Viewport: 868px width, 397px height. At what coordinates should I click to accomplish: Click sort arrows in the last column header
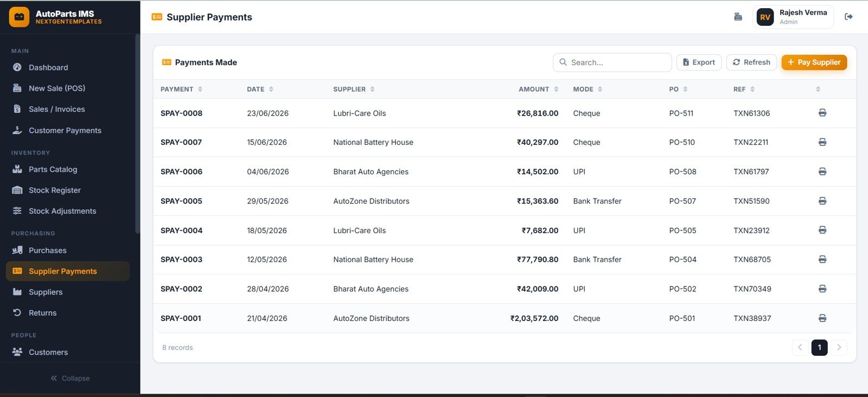click(818, 89)
